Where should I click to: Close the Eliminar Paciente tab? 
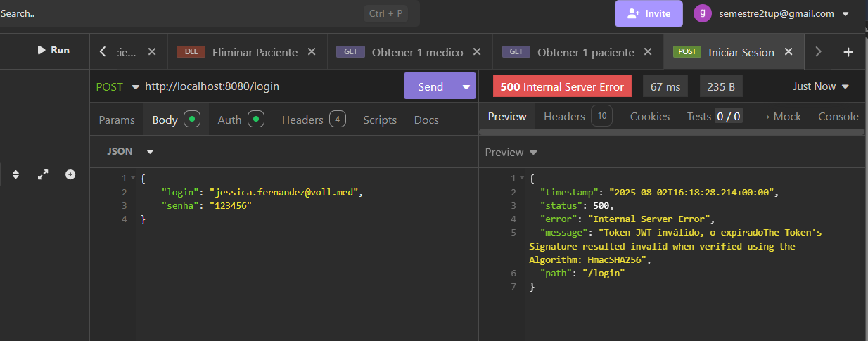point(312,52)
